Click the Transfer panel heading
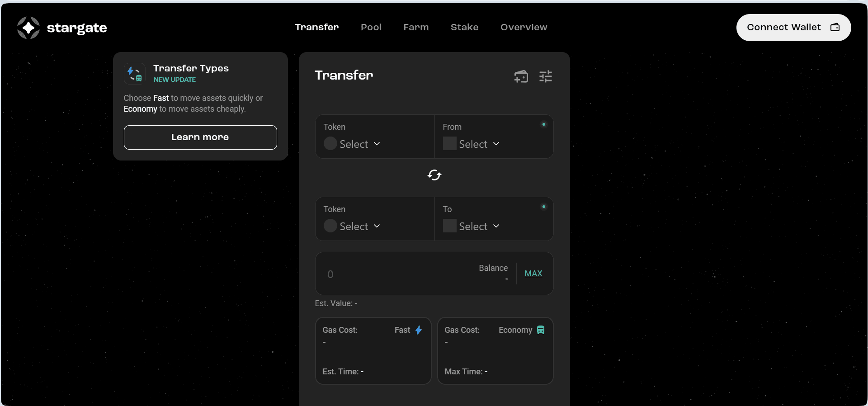Image resolution: width=868 pixels, height=406 pixels. [344, 75]
